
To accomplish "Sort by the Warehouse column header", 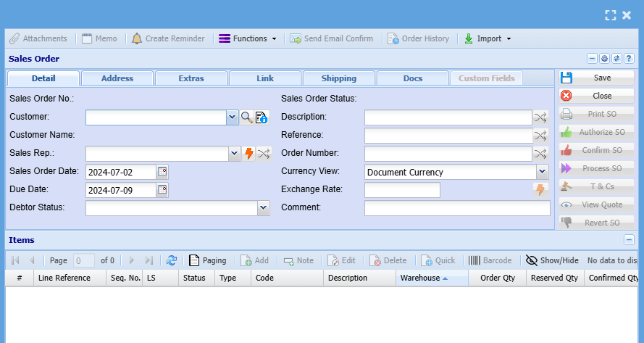I will pos(420,278).
